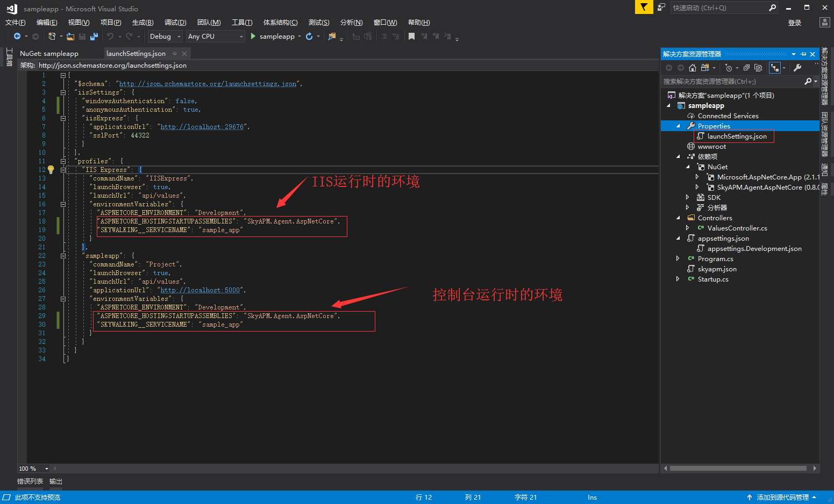Click the lightbulb quick action on line 12

click(x=51, y=169)
